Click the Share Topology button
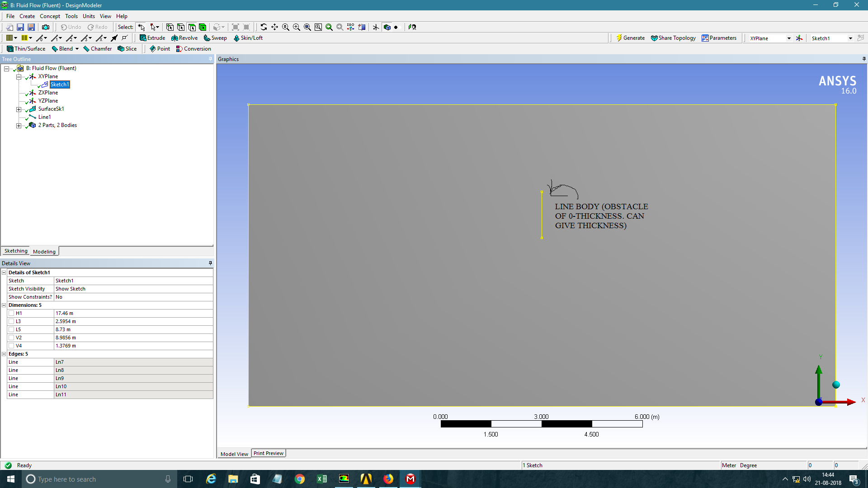 click(x=673, y=38)
